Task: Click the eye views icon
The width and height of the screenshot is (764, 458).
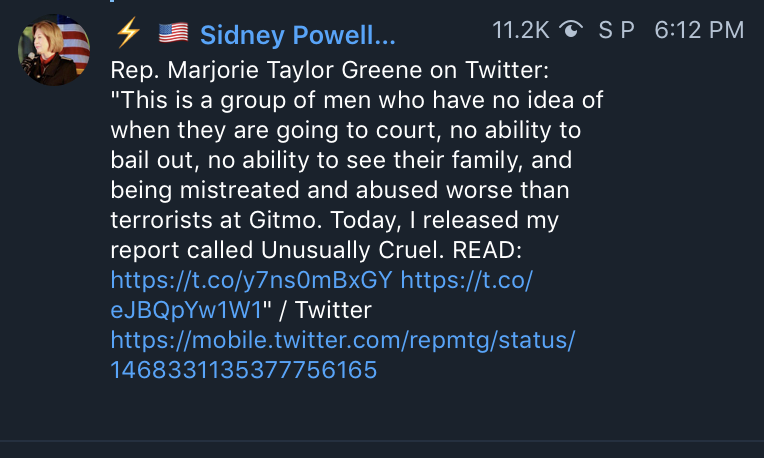Action: click(x=571, y=31)
